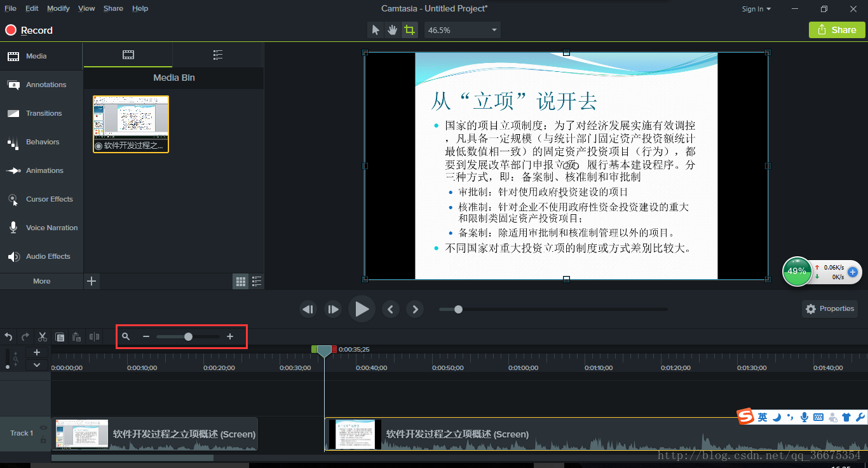Open the Share menu

(113, 8)
